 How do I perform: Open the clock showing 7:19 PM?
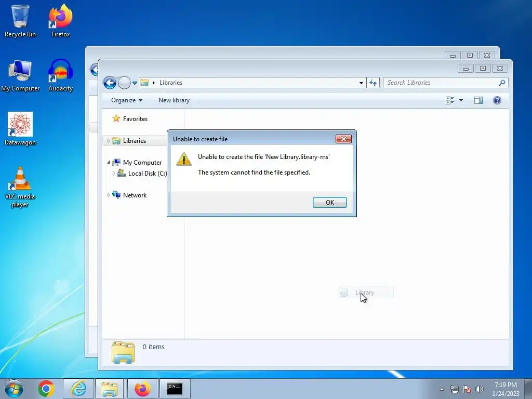pos(506,389)
